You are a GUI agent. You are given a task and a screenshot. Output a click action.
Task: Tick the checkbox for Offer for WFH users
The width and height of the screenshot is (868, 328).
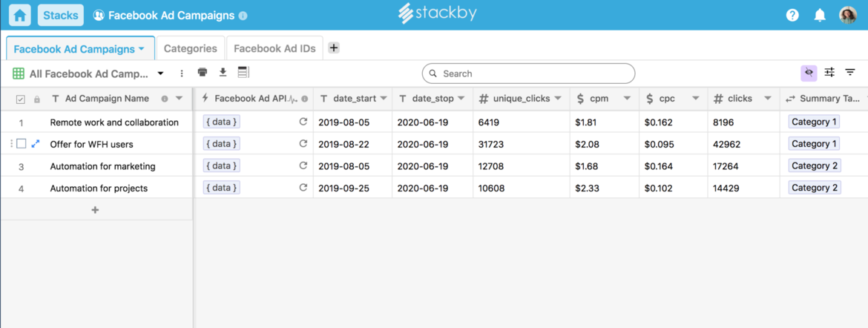pyautogui.click(x=22, y=144)
